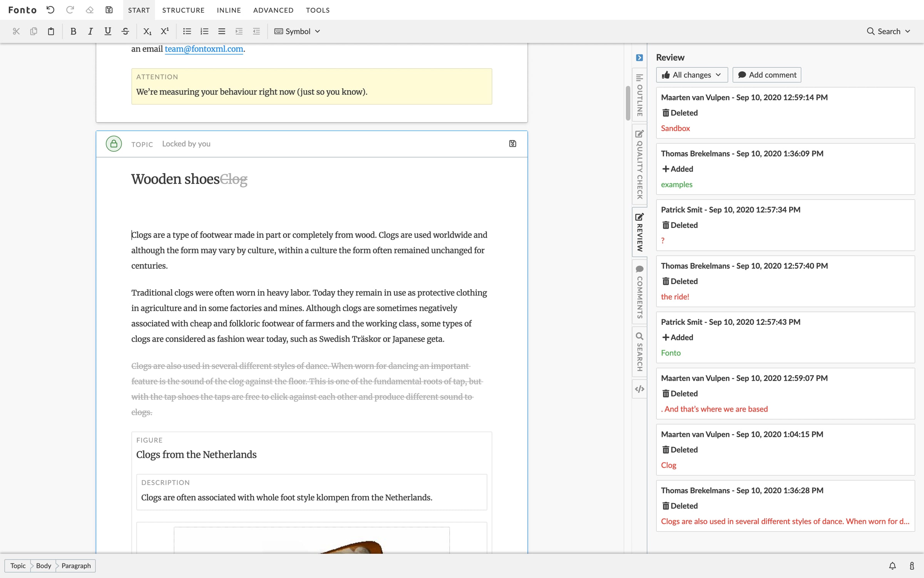Image resolution: width=924 pixels, height=578 pixels.
Task: Toggle subscript formatting
Action: click(147, 31)
